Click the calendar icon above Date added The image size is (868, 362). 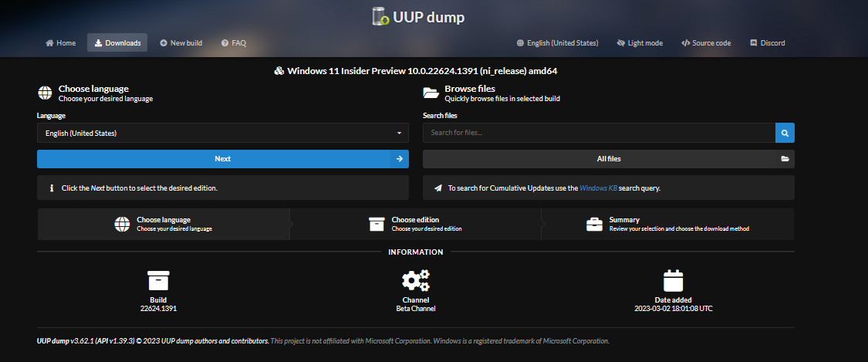[x=674, y=281]
